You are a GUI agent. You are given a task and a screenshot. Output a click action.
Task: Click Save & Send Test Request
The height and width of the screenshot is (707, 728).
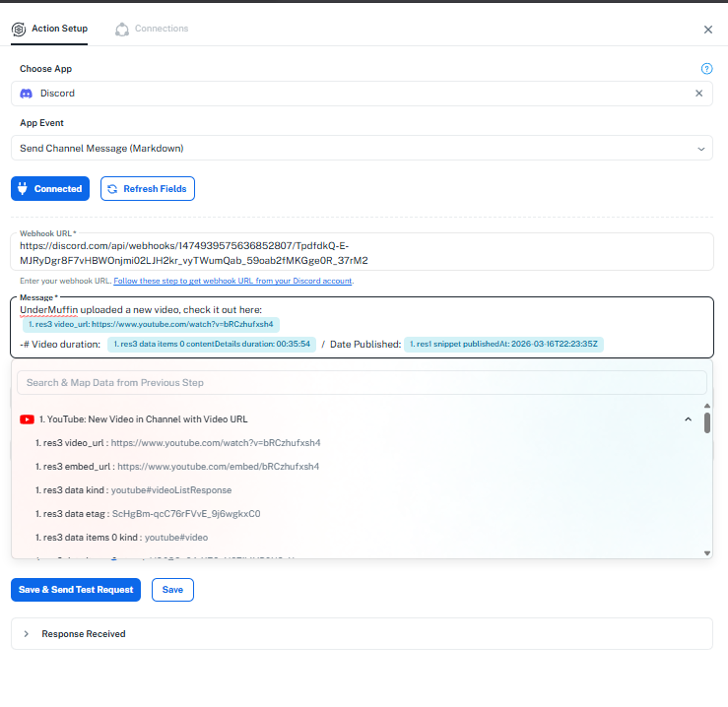(x=76, y=590)
